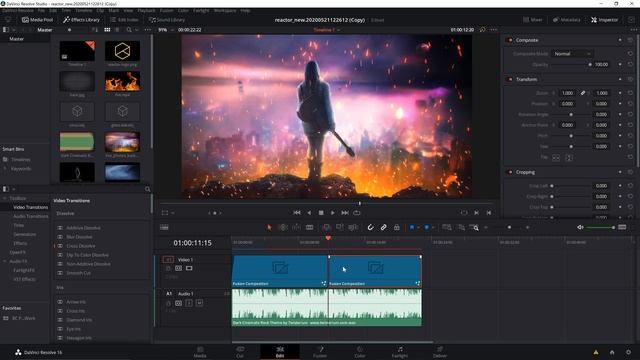This screenshot has width=640, height=360.
Task: Select the arrow Selection Mode tool
Action: (x=269, y=227)
